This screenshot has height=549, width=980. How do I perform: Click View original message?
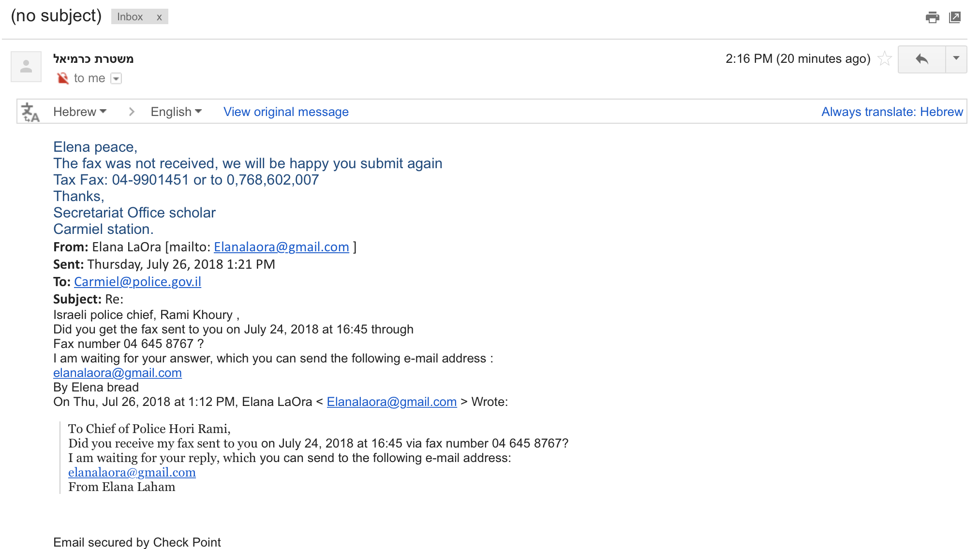[x=286, y=112]
